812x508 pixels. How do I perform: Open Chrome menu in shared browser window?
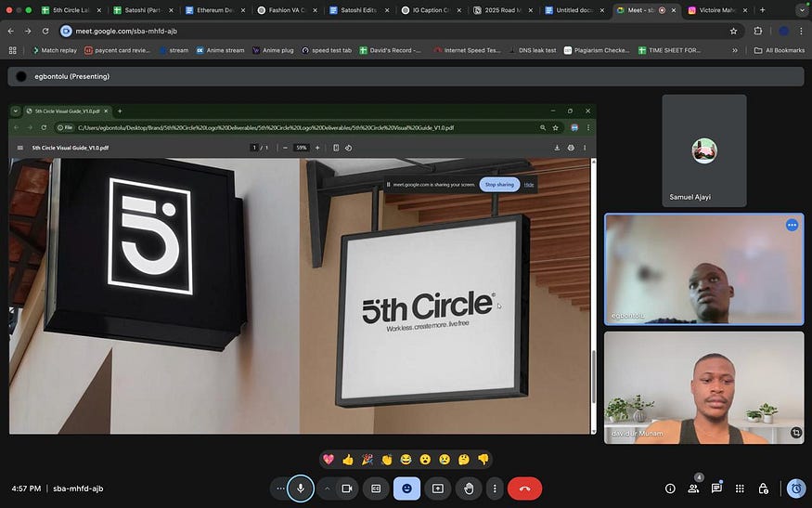(x=588, y=127)
